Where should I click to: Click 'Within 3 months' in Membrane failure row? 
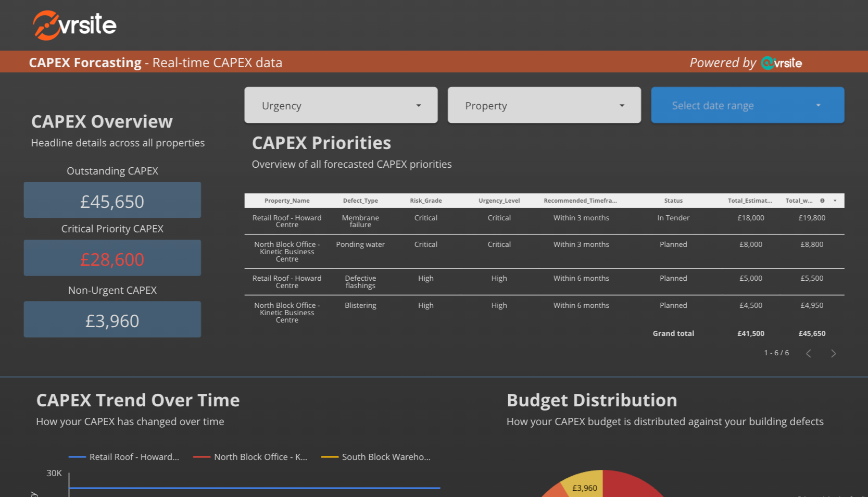point(581,218)
